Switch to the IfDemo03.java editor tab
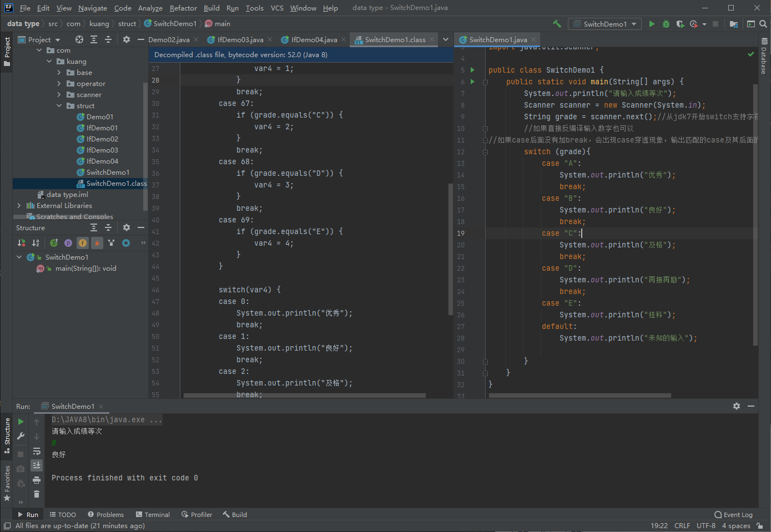771x532 pixels. pos(240,39)
